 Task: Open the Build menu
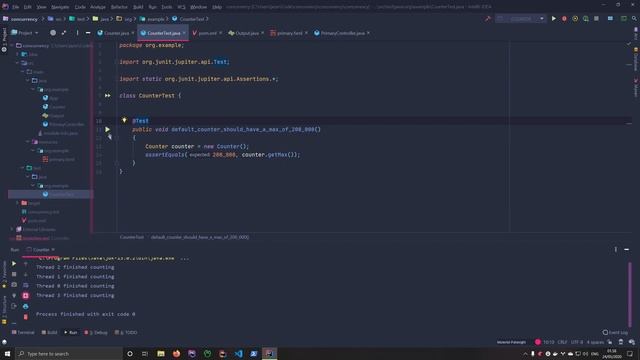click(x=138, y=7)
